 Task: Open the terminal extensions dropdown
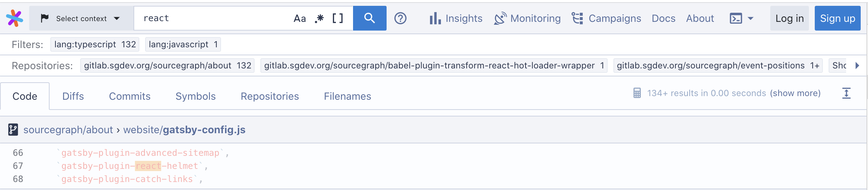tap(741, 18)
